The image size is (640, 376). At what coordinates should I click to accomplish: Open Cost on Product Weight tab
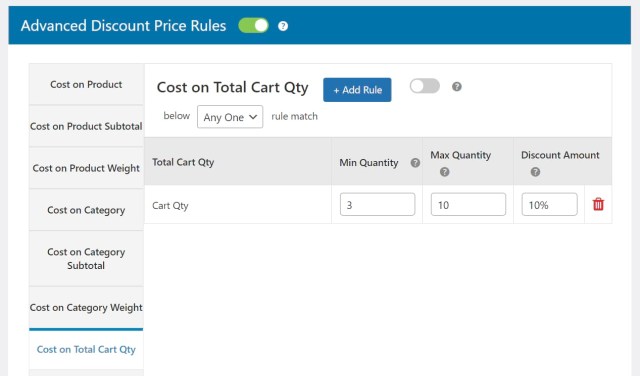[x=86, y=168]
